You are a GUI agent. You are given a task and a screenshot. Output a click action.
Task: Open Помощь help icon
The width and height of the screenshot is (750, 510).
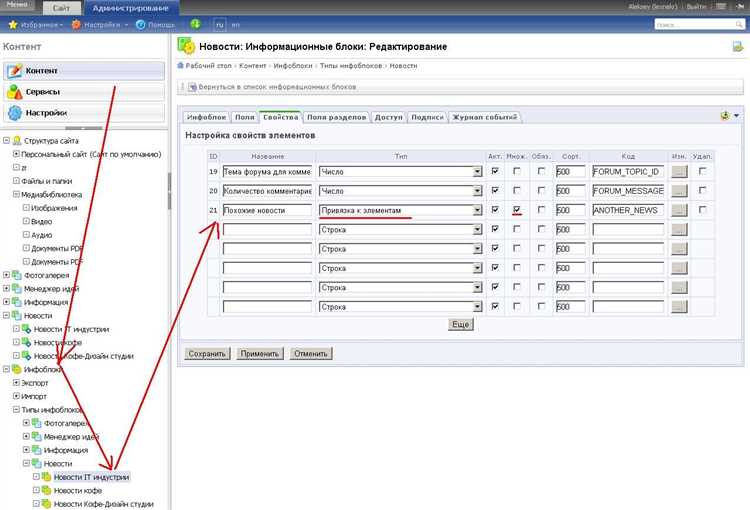point(141,24)
